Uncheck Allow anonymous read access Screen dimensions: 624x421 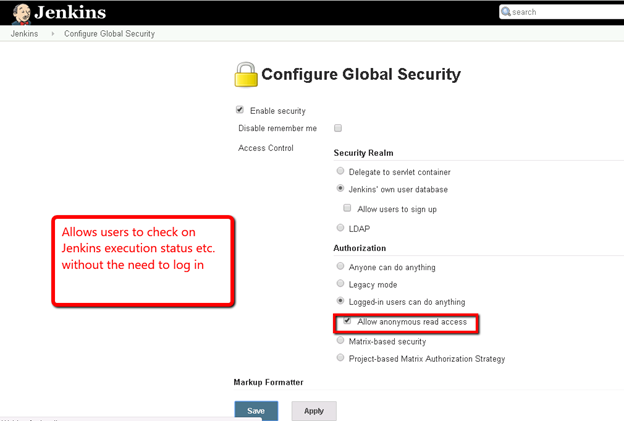347,321
